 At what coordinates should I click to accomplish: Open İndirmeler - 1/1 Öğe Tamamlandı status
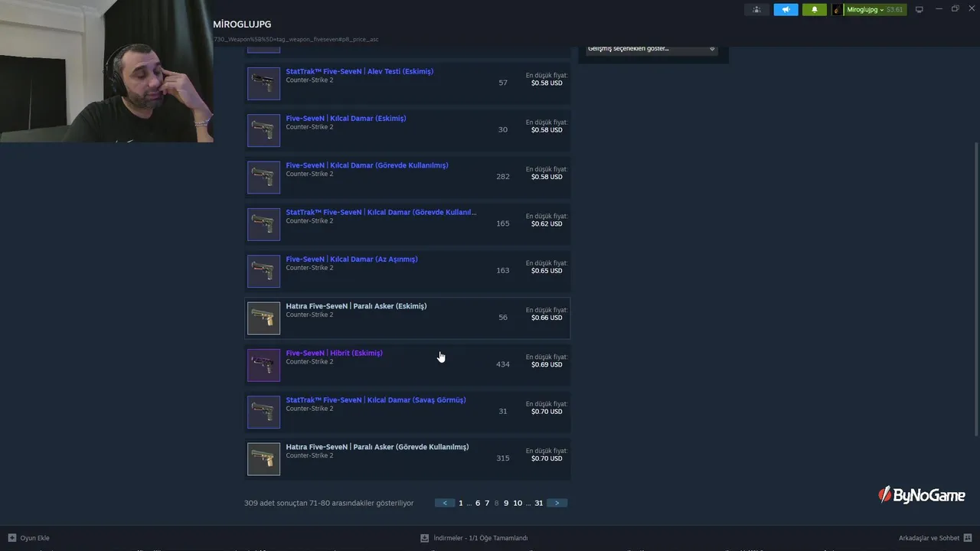[x=480, y=538]
